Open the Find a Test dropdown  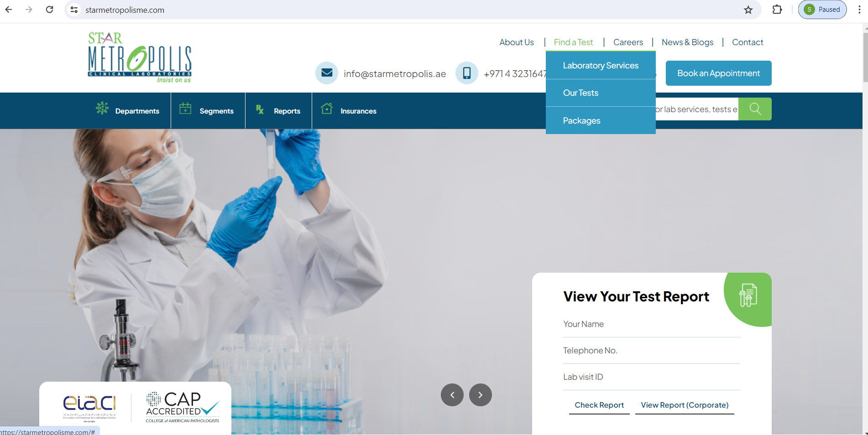(573, 42)
